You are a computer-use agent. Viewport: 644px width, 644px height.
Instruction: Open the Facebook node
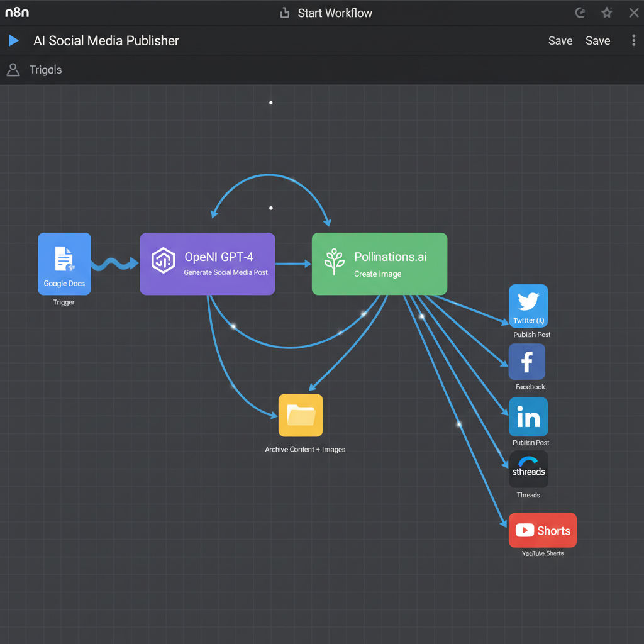tap(526, 362)
